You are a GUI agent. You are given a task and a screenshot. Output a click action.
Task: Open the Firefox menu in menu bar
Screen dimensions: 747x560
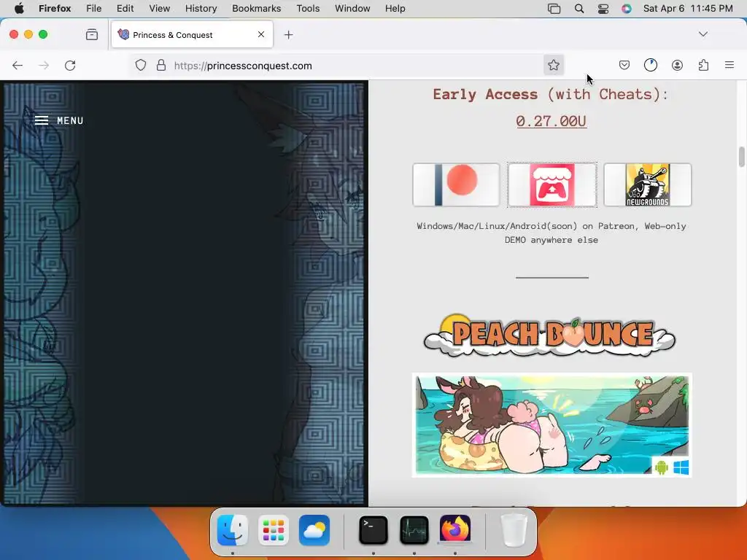[55, 9]
